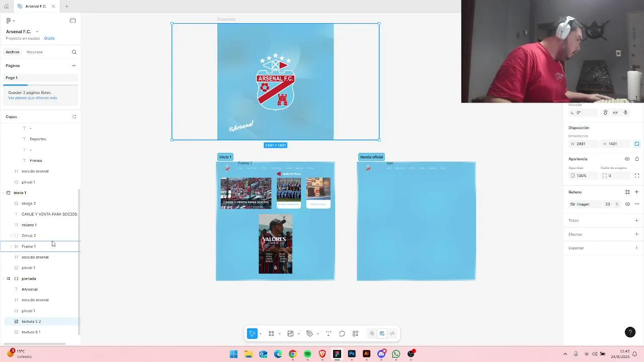Select Page 1 in pages list
This screenshot has height=362, width=644.
click(40, 78)
